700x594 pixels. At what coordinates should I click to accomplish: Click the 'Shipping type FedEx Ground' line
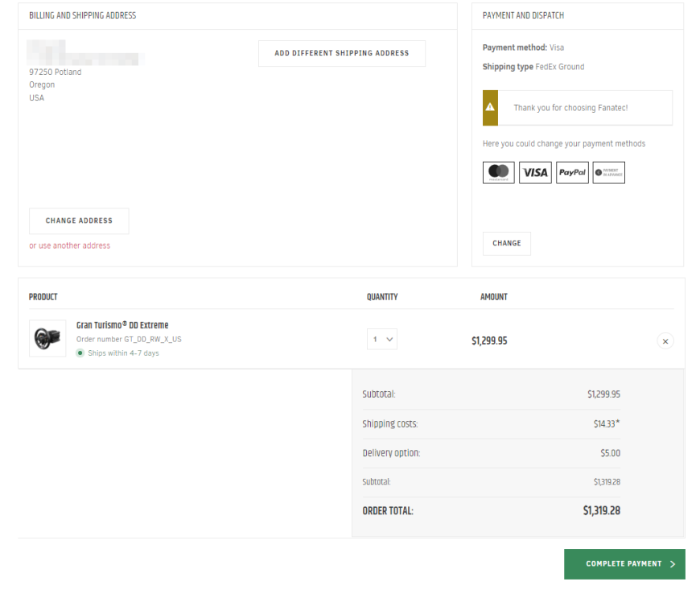533,67
